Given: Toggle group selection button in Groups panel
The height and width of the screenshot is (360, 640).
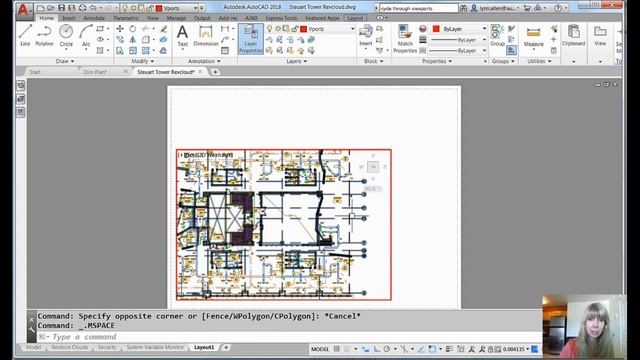Looking at the screenshot, I should coord(511,50).
